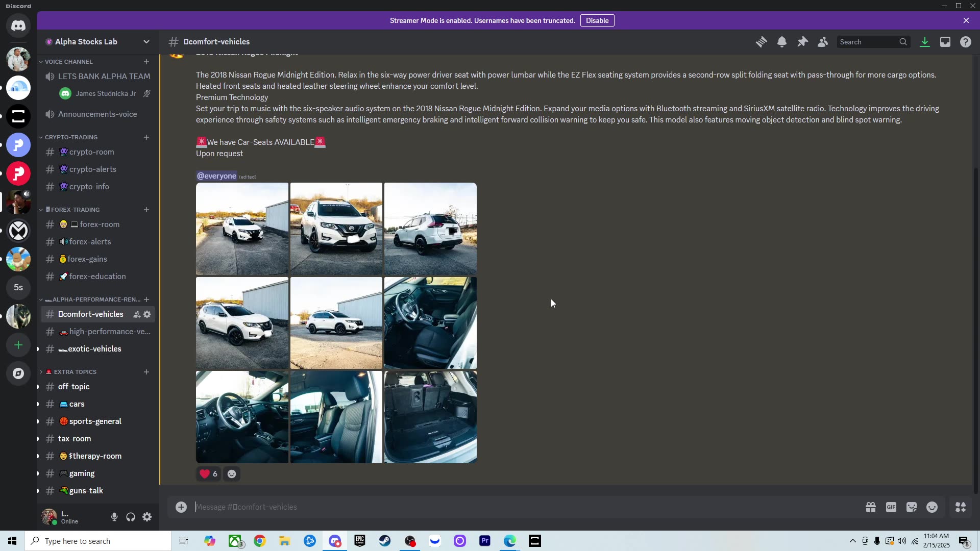Collapse the Alpha Stocks Lab server dropdown
This screenshot has width=980, height=551.
146,41
